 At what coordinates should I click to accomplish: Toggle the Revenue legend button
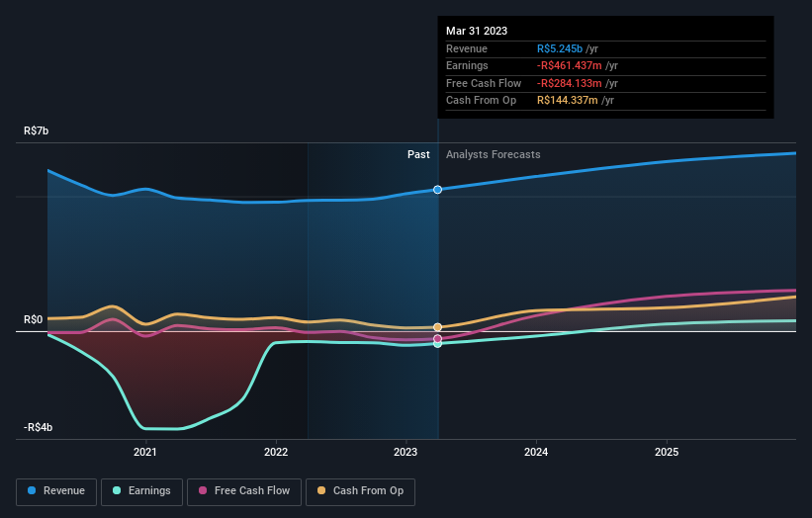pyautogui.click(x=56, y=491)
